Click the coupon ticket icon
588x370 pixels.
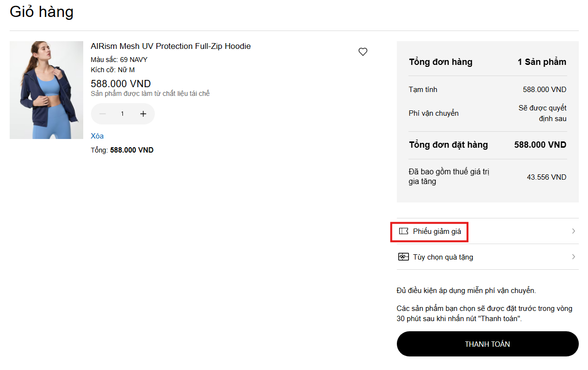pyautogui.click(x=404, y=231)
